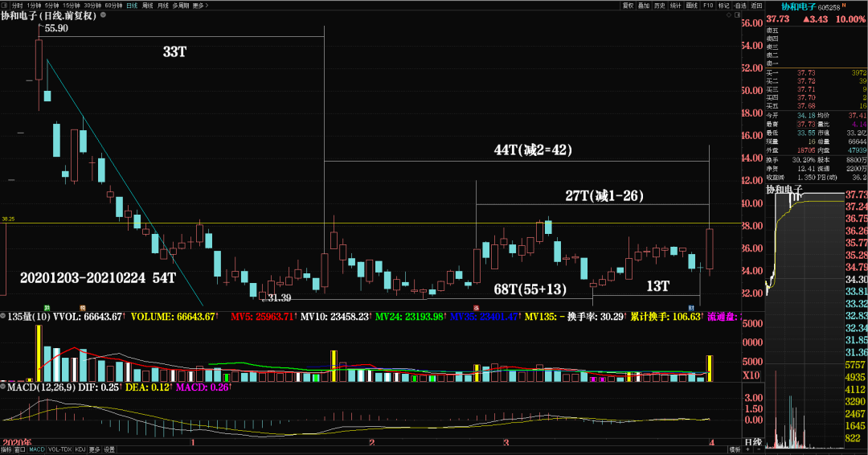Select the 1分钟 period
Screen dimensions: 868x455
tap(35, 5)
